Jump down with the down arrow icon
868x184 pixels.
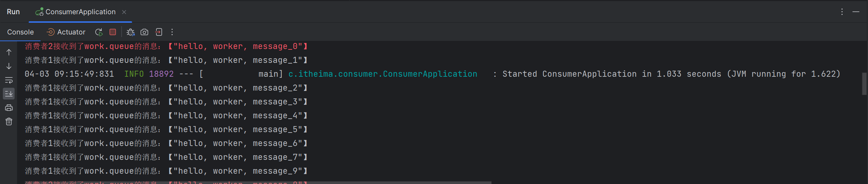point(9,66)
